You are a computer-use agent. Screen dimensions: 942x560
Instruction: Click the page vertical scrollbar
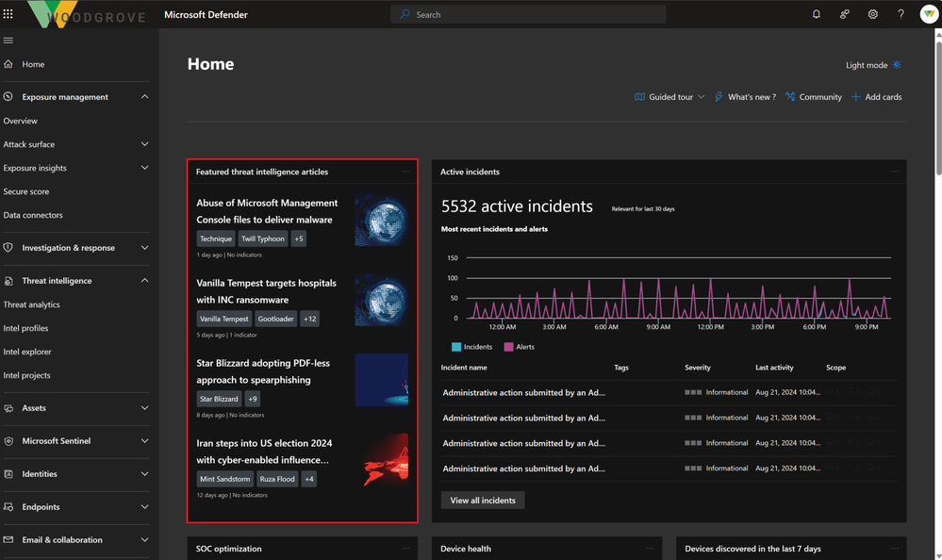(938, 108)
